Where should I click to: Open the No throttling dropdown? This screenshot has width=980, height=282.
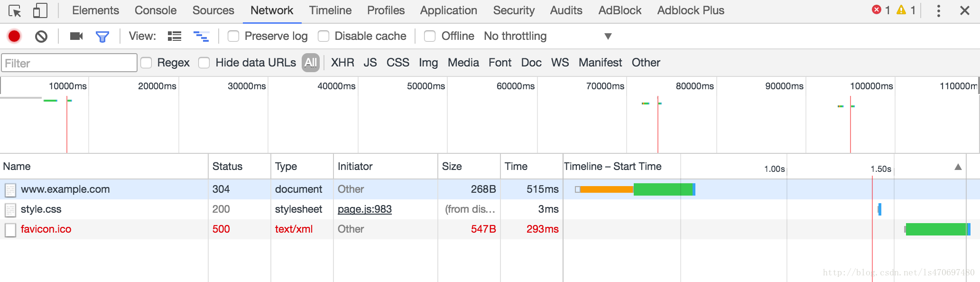[x=547, y=36]
